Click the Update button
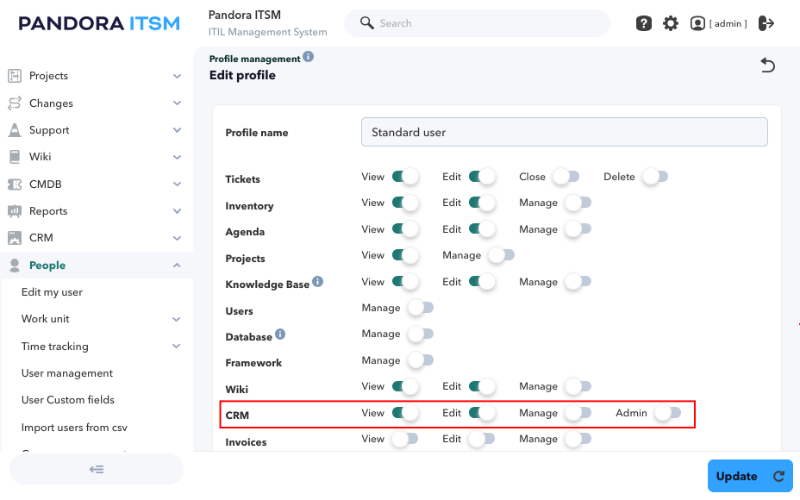Screen dimensions: 800x500 [750, 476]
